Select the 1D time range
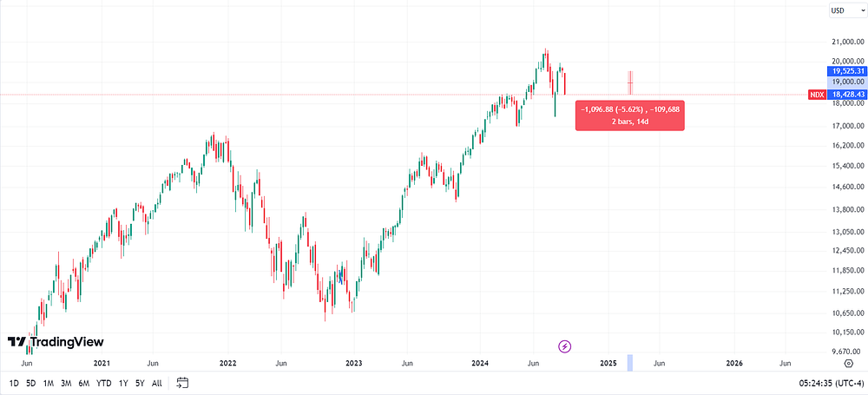868x395 pixels. click(14, 383)
